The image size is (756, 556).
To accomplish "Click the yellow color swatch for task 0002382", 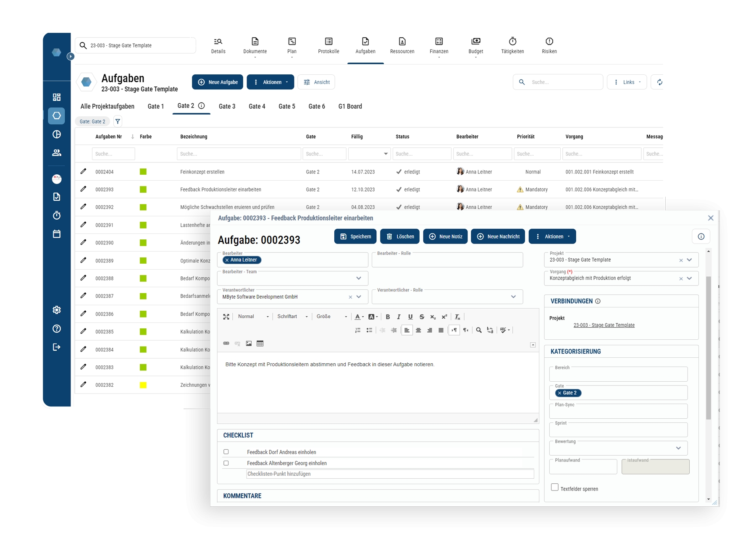I will click(x=143, y=385).
